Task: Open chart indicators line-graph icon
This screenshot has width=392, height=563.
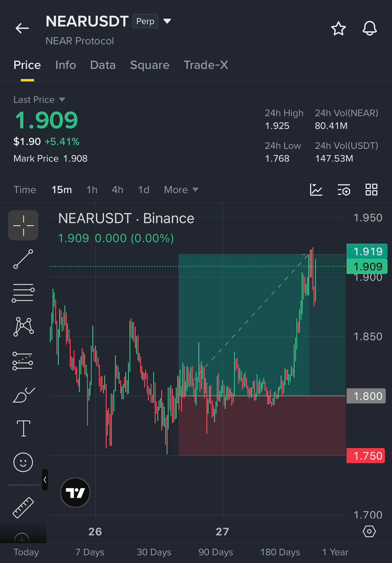Action: click(316, 189)
